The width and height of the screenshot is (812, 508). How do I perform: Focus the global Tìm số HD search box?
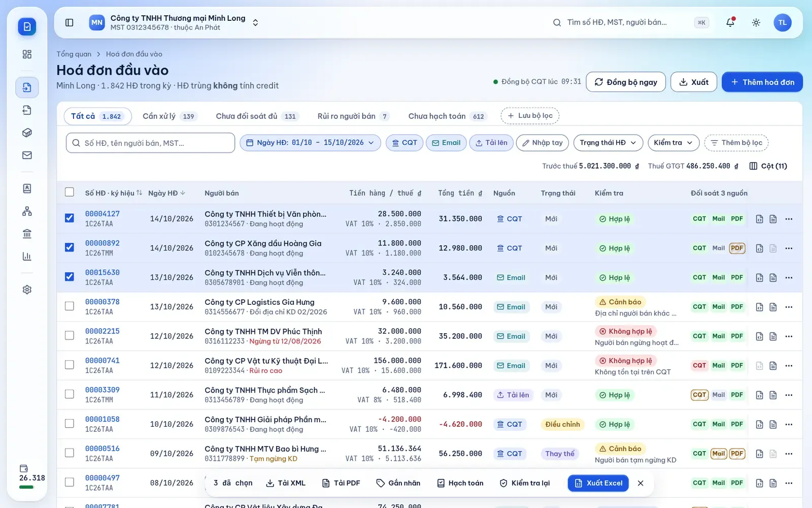pyautogui.click(x=630, y=22)
